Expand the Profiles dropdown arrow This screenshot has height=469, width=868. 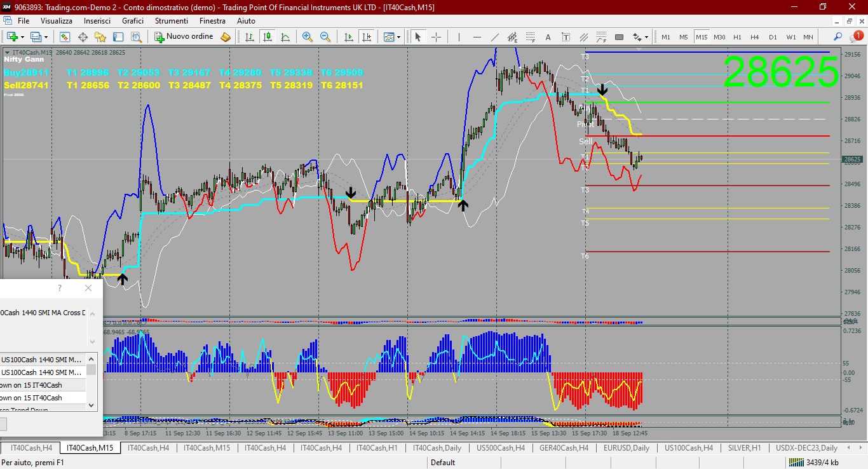[46, 37]
